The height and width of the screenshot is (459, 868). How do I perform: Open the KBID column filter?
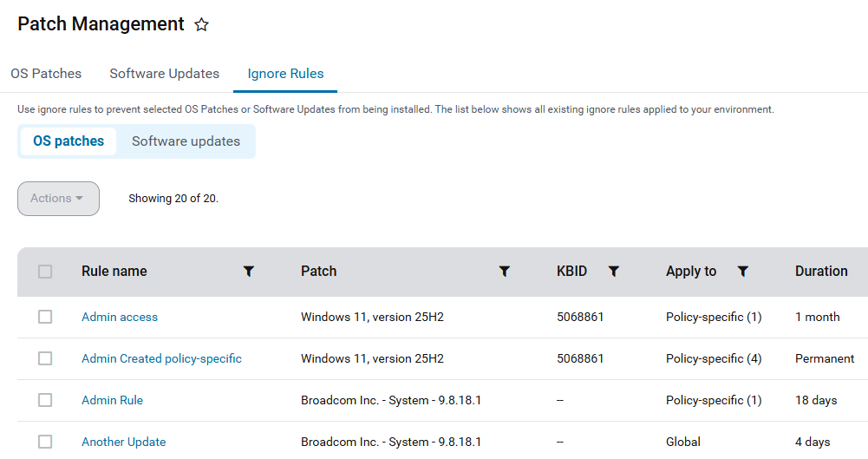613,272
